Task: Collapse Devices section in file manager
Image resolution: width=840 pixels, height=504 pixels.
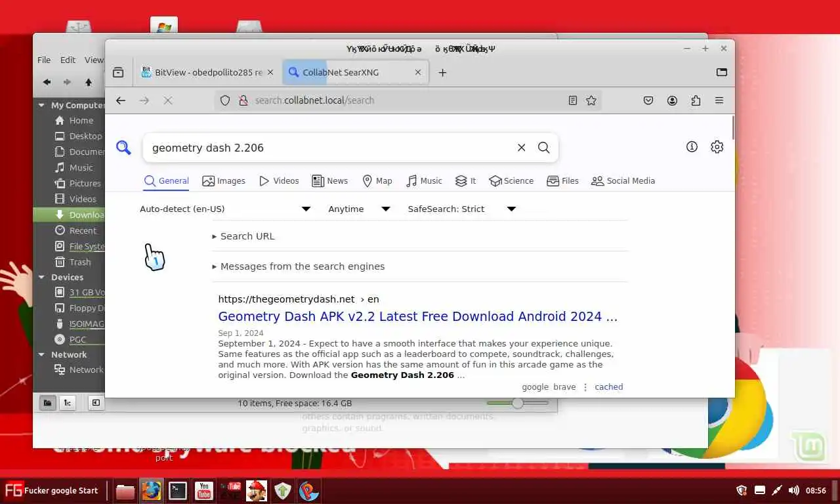Action: [42, 277]
